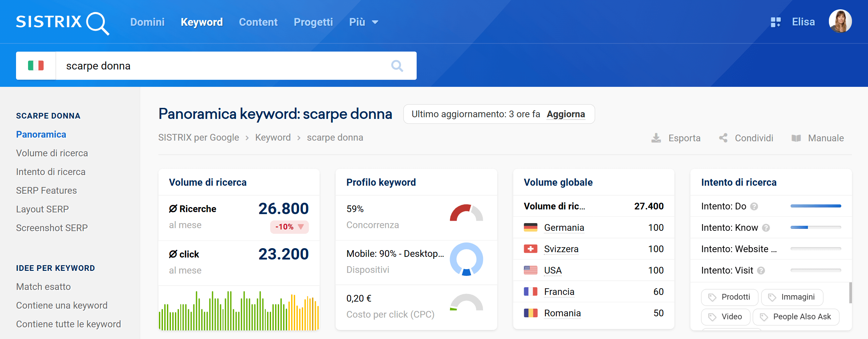The height and width of the screenshot is (339, 868).
Task: Click the Francia flag icon
Action: click(530, 292)
